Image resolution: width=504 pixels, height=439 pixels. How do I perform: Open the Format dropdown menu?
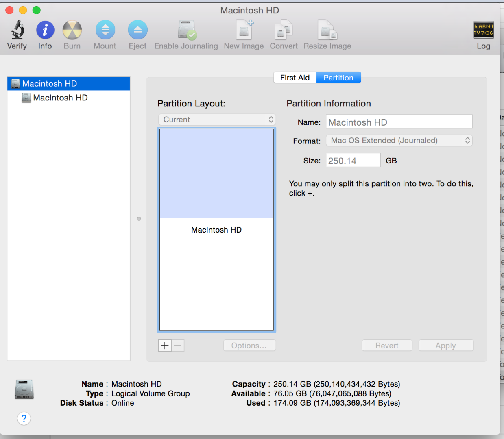(399, 140)
